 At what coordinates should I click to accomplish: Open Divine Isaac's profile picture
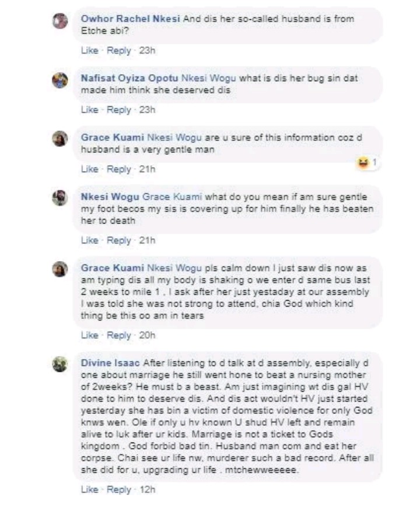[60, 364]
